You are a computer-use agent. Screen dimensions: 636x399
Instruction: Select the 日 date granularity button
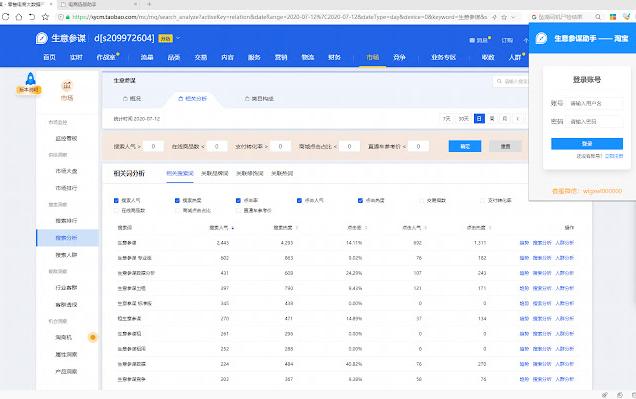479,119
